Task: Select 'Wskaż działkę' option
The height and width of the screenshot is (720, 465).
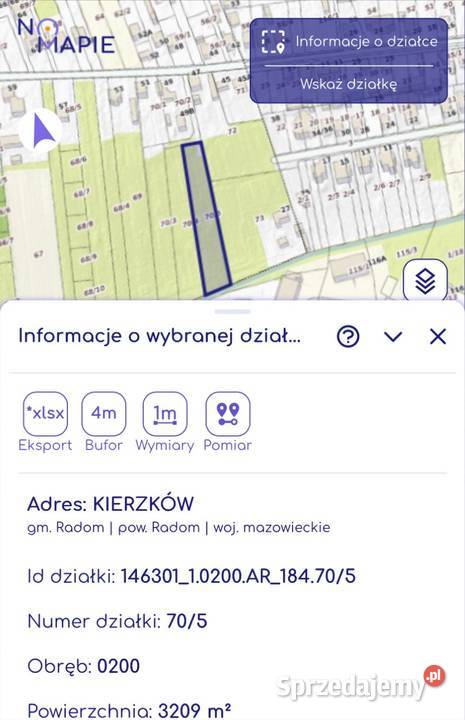Action: (x=348, y=84)
